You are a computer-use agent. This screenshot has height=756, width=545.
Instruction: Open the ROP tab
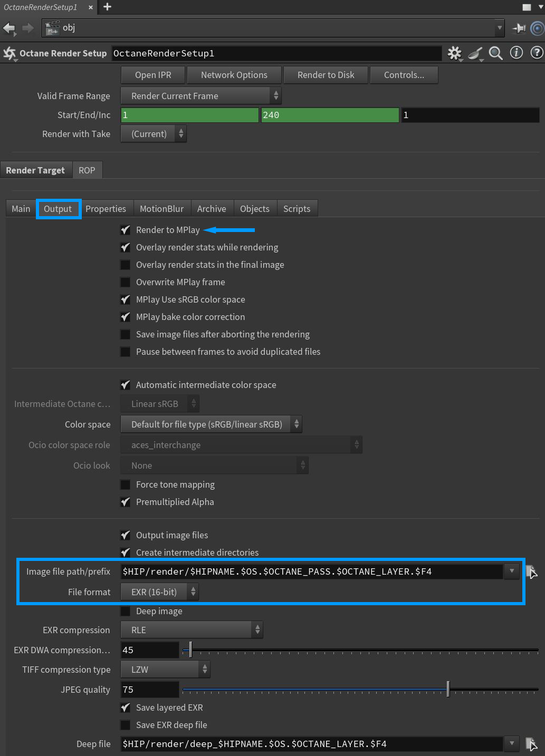87,170
